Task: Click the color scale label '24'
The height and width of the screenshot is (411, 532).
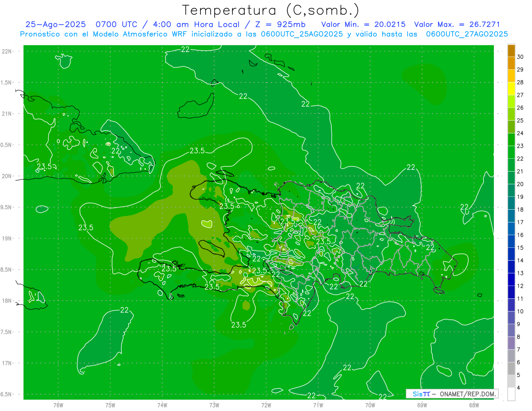Action: [x=520, y=133]
